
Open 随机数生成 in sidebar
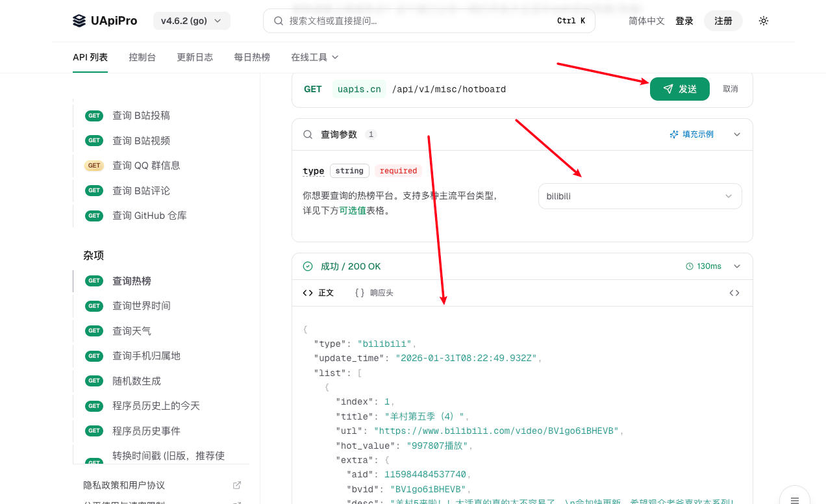(x=136, y=381)
